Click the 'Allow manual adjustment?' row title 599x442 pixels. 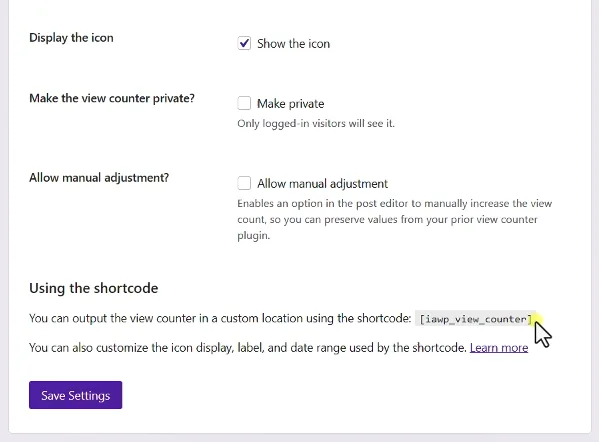[x=99, y=178]
